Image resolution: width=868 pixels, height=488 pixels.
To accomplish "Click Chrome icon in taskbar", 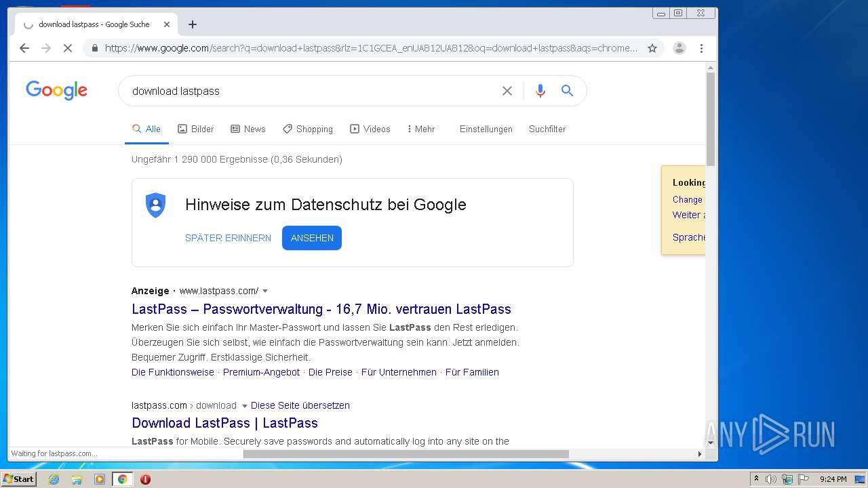I will pos(122,479).
